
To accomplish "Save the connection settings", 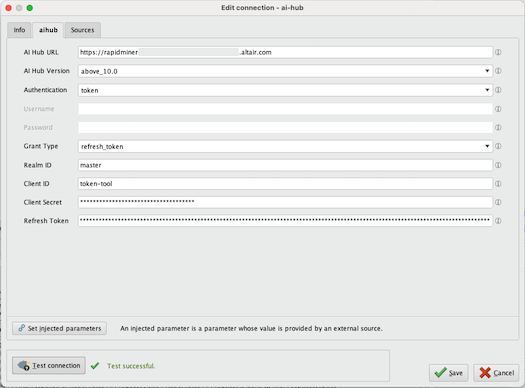I will (448, 373).
